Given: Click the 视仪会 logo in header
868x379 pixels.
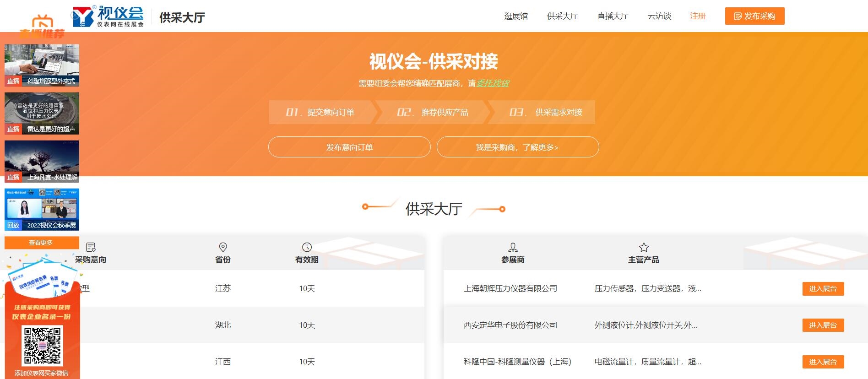Looking at the screenshot, I should click(x=108, y=17).
